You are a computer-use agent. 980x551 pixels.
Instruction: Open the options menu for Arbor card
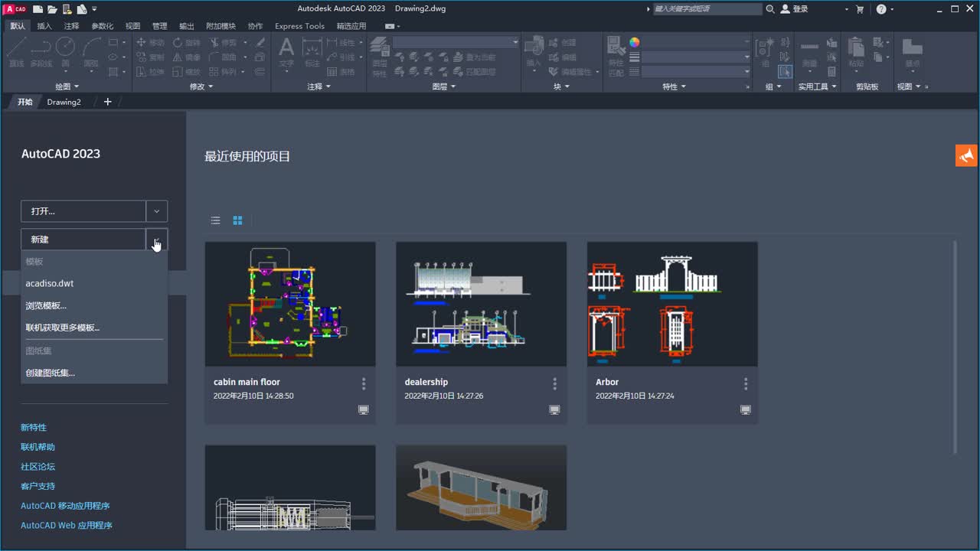pos(746,383)
